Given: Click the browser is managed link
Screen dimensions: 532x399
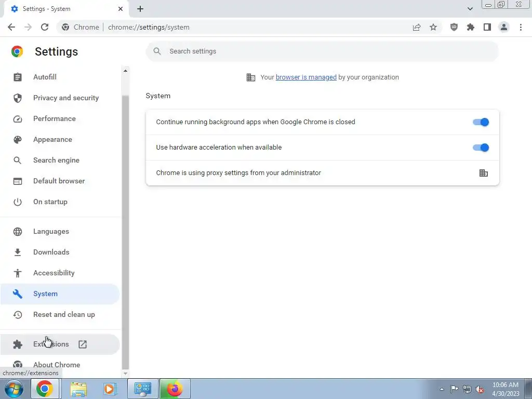Looking at the screenshot, I should tap(306, 77).
